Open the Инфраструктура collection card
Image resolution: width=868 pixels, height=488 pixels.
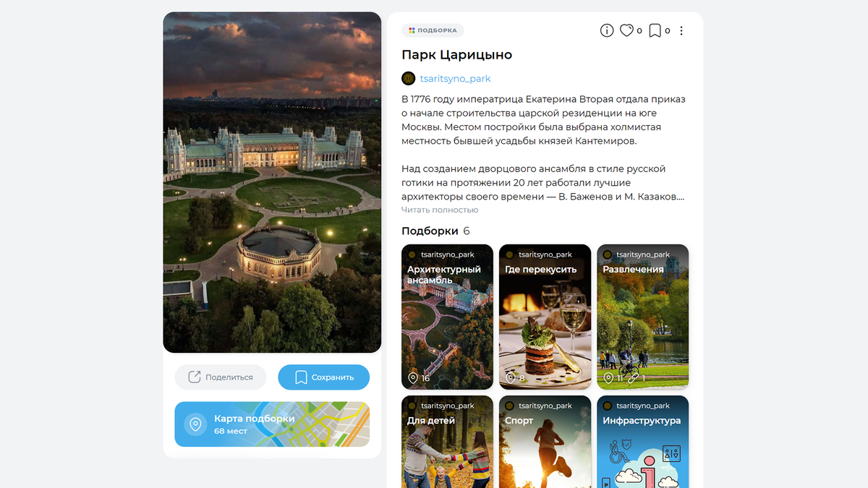642,442
